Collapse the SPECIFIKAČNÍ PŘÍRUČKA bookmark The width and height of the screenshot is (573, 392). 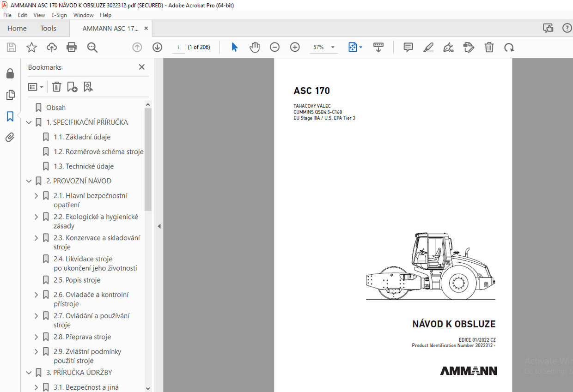click(29, 122)
